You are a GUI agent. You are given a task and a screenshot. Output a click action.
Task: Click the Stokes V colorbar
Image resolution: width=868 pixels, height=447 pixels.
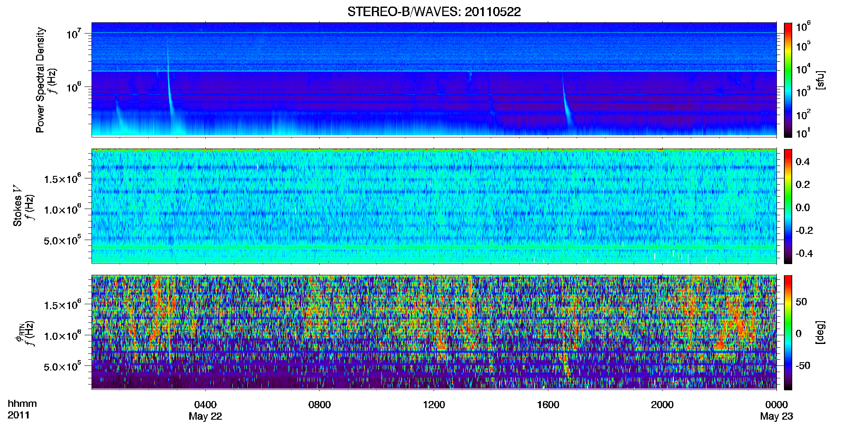788,206
